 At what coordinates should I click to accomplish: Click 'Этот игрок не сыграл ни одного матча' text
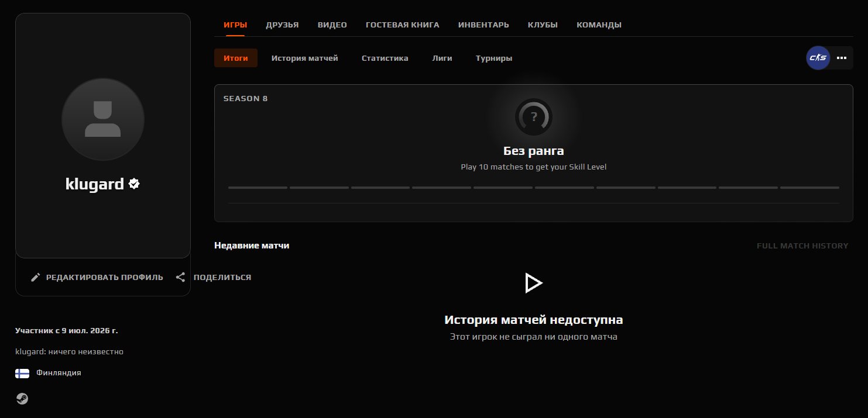[x=534, y=337]
